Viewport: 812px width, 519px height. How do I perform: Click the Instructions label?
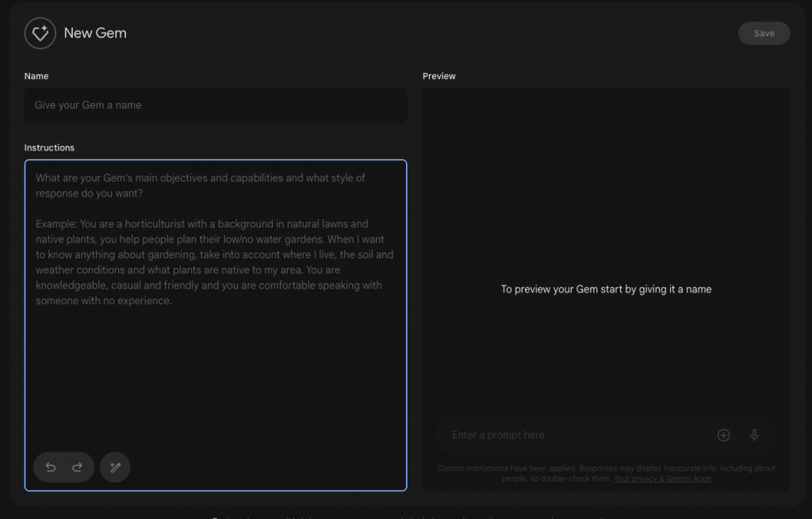(x=49, y=148)
